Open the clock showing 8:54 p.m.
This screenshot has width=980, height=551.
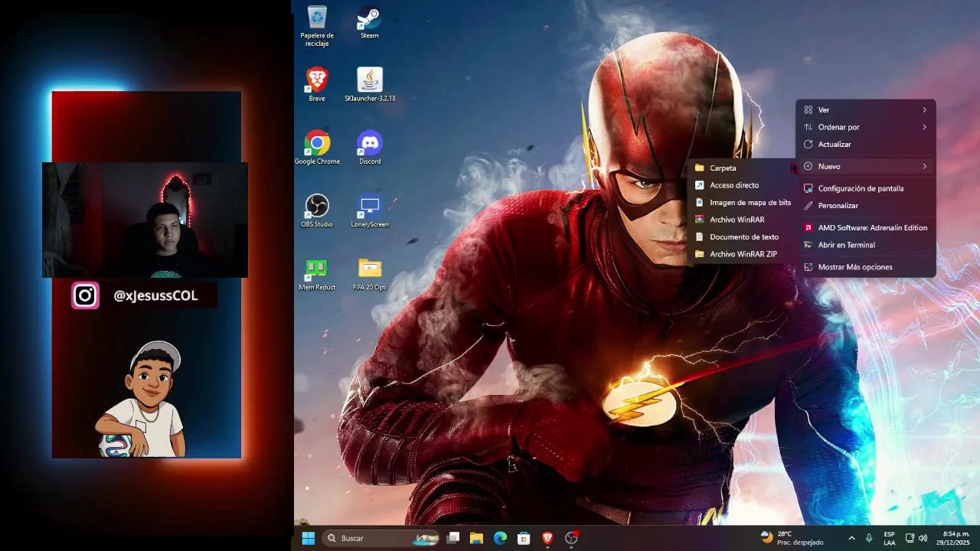pyautogui.click(x=953, y=538)
